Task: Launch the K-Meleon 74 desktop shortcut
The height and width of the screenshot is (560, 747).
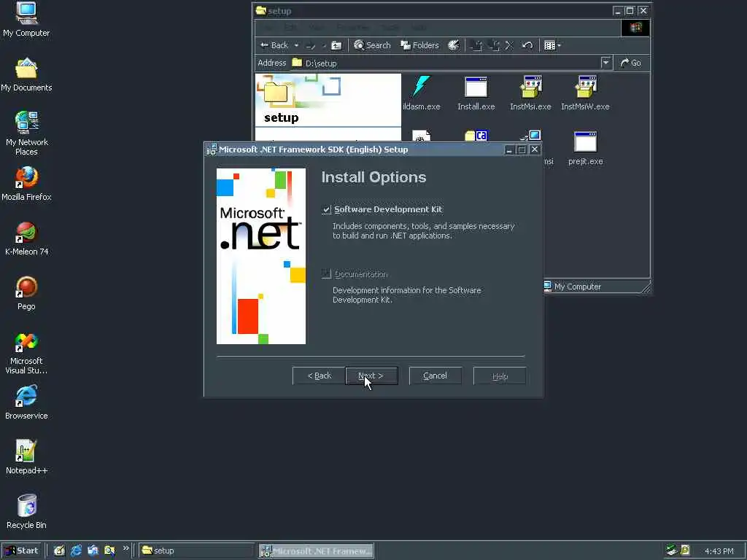Action: (27, 238)
